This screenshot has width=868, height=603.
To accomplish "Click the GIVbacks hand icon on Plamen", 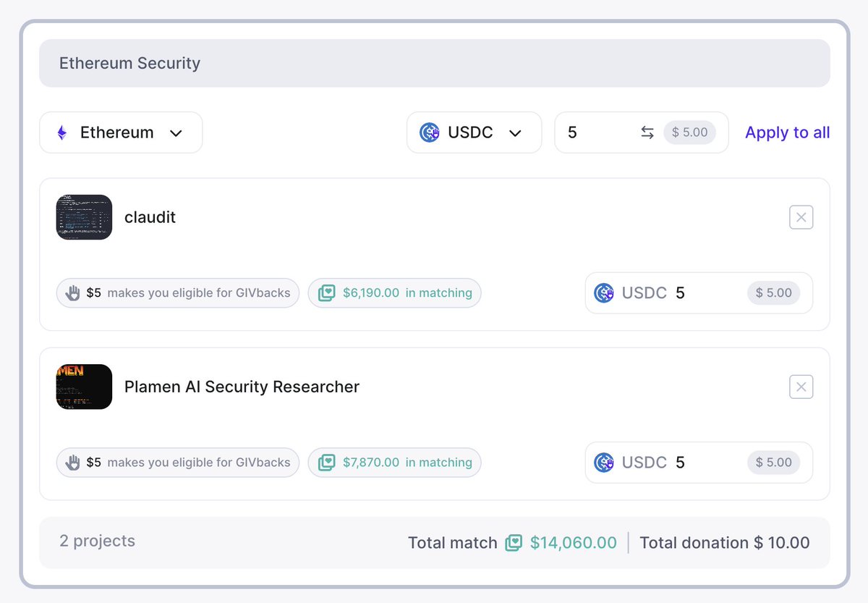I will 72,463.
